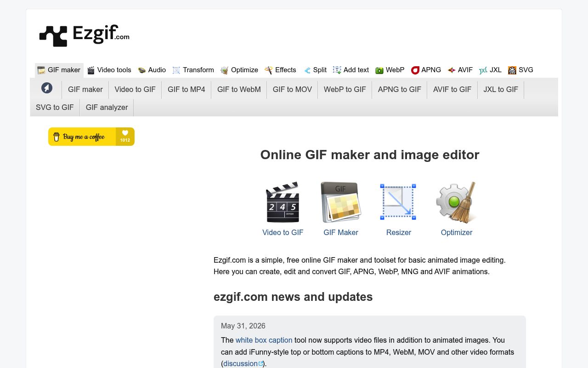Click the JXL icon
The height and width of the screenshot is (368, 588).
(483, 70)
